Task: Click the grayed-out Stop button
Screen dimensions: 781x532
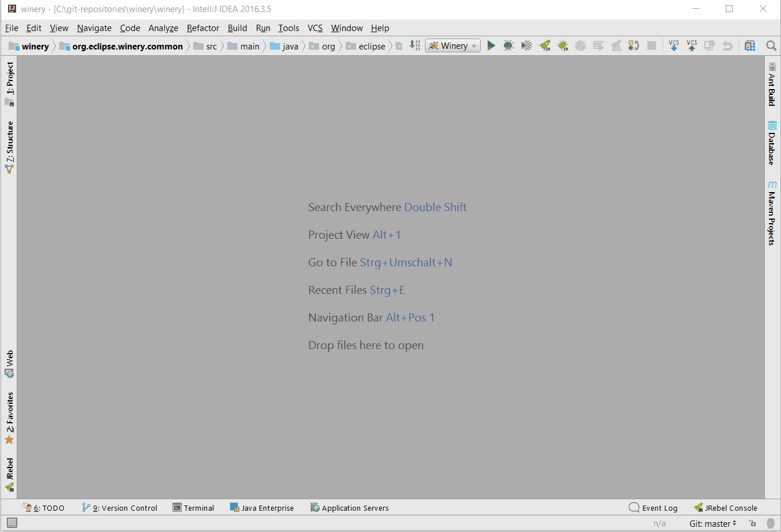Action: 652,45
